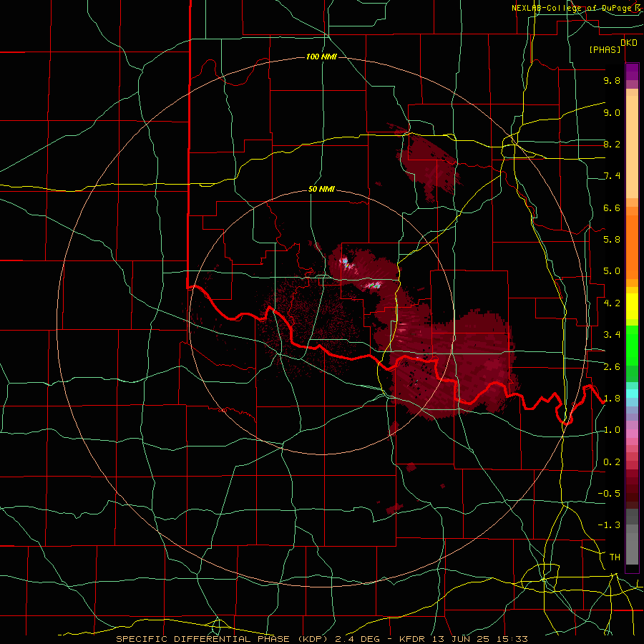Click the 7.4 value on the color scale

[612, 176]
